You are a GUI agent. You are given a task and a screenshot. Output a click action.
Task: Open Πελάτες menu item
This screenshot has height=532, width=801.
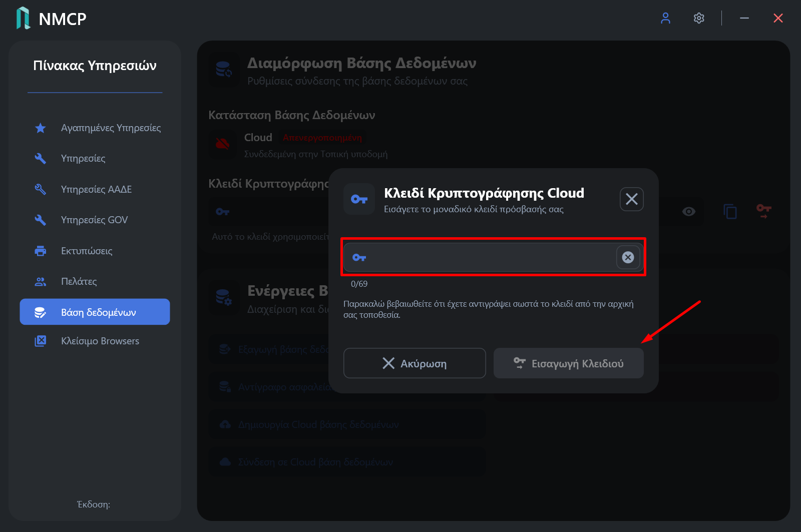[95, 282]
